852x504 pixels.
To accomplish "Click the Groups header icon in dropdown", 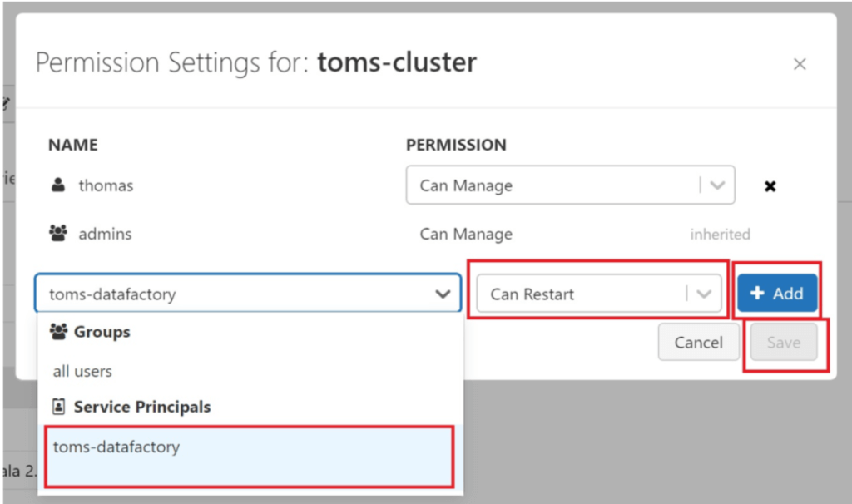I will (58, 332).
